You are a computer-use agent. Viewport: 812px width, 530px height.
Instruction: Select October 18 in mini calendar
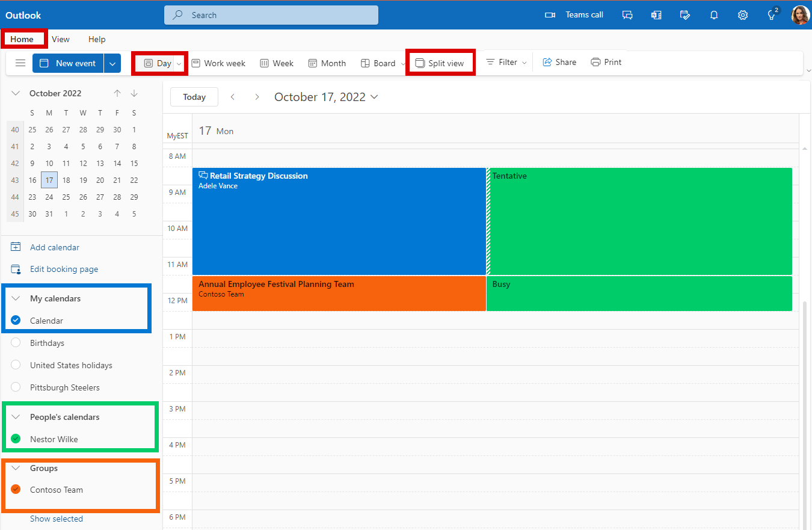pos(66,180)
